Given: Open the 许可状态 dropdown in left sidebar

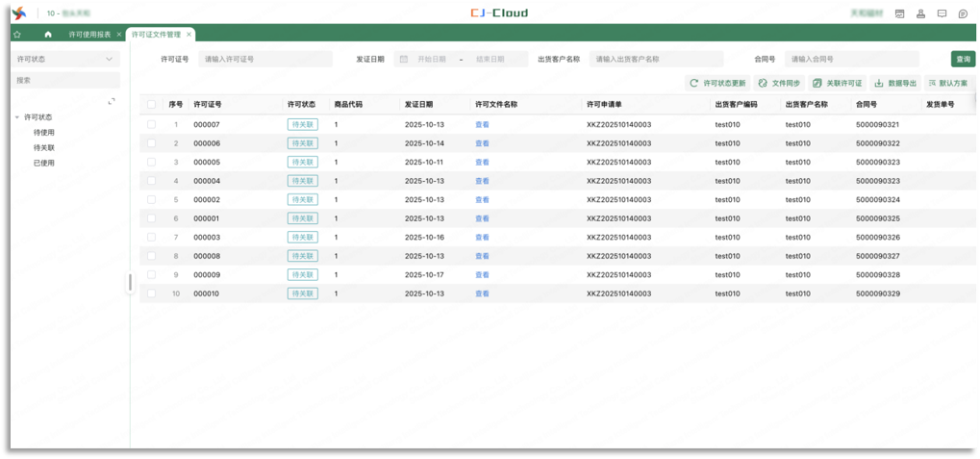Looking at the screenshot, I should [65, 59].
